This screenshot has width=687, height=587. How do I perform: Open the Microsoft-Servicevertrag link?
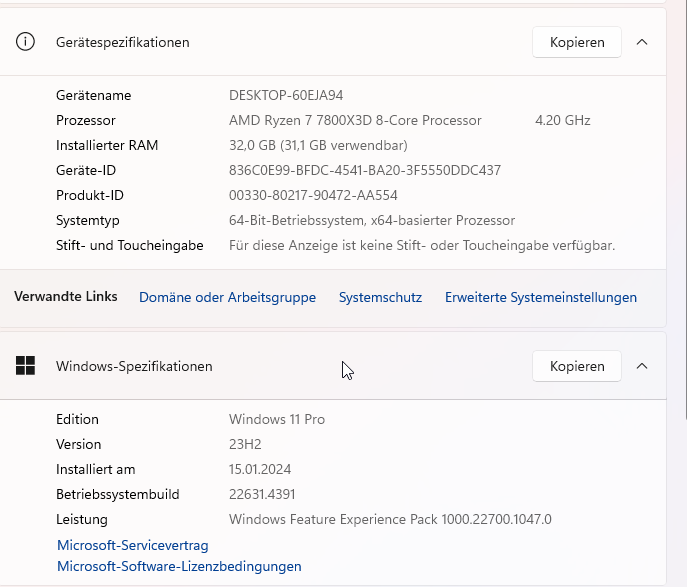[133, 545]
